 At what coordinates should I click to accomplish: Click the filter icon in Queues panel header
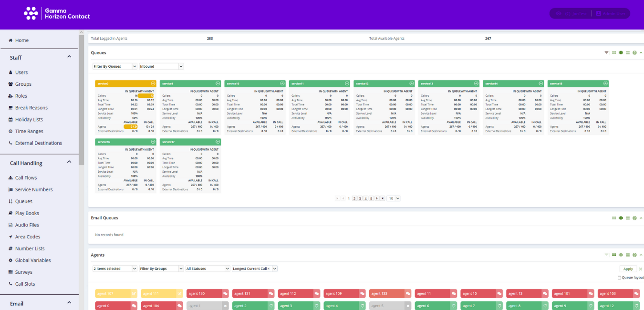[606, 53]
